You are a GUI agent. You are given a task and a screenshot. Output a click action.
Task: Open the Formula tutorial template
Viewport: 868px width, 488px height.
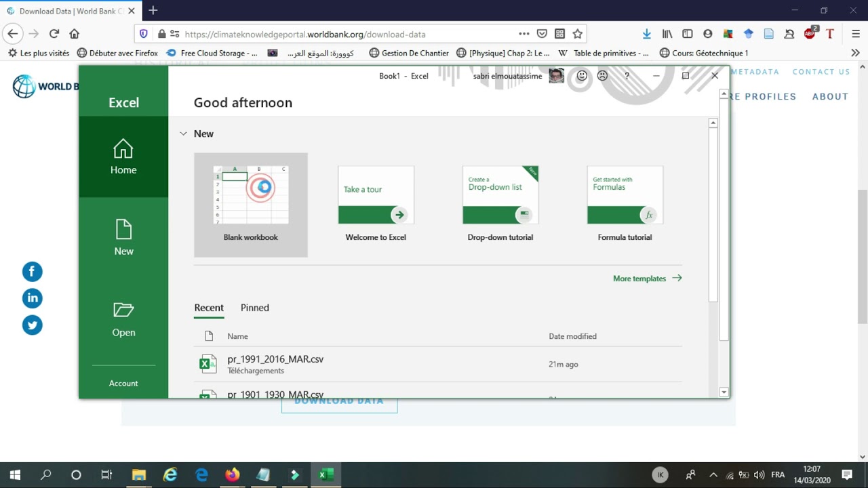(625, 205)
